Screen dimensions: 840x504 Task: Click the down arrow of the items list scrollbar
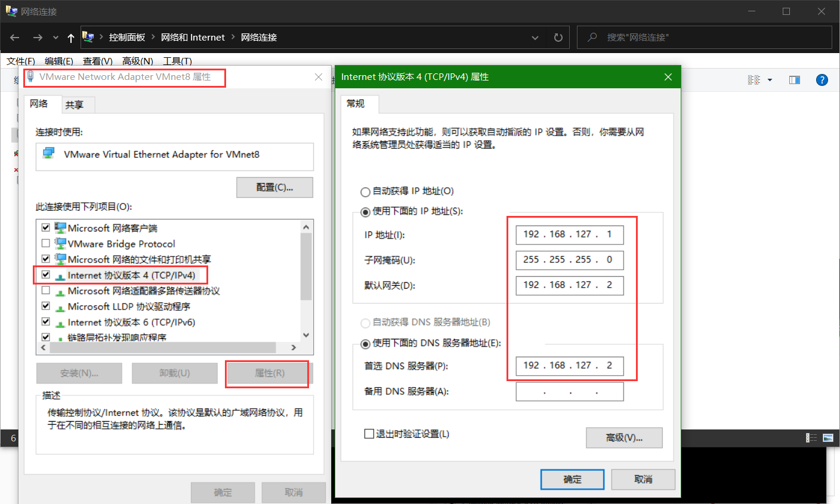coord(306,336)
